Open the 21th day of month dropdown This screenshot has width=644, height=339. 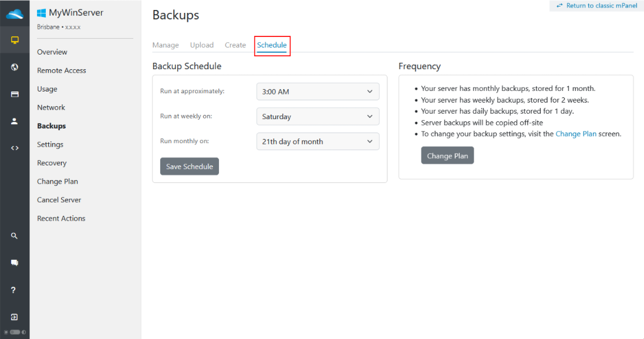pos(318,141)
